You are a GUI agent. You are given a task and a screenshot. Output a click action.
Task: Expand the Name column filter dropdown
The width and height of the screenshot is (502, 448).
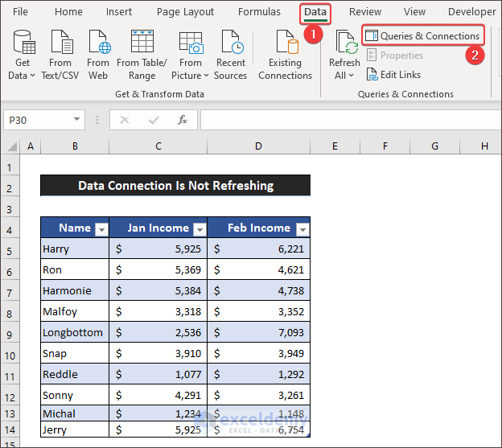click(101, 229)
